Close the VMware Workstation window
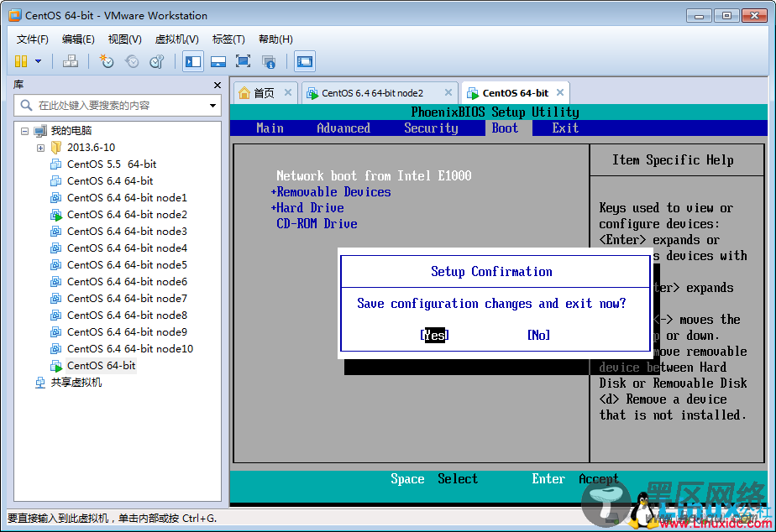The height and width of the screenshot is (532, 776). (x=754, y=15)
